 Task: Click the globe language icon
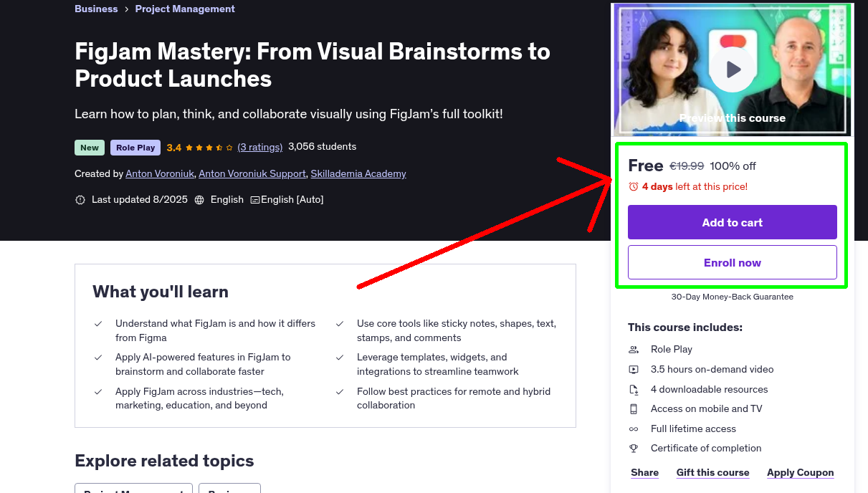click(199, 200)
